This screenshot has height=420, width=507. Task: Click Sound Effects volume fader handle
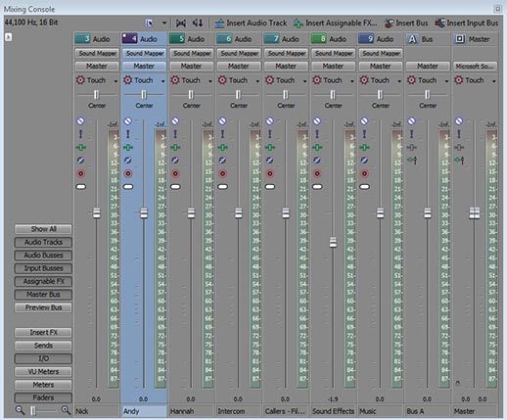pos(333,242)
